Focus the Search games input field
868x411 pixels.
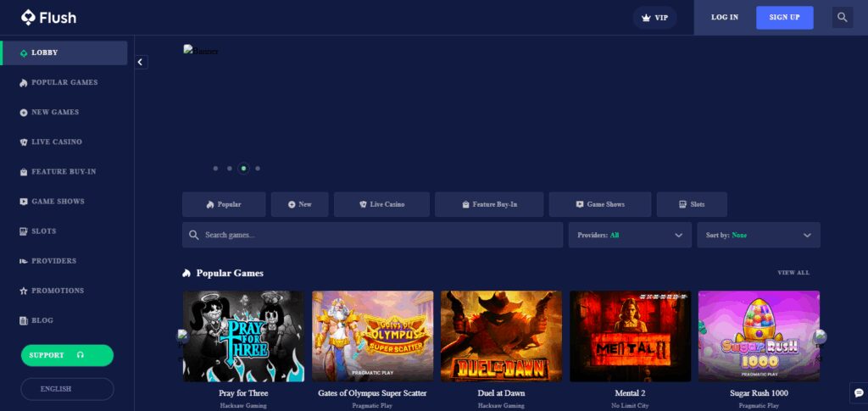click(x=373, y=235)
